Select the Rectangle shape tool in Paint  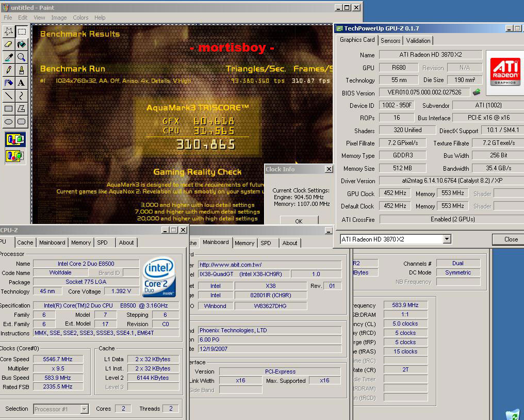(9, 108)
